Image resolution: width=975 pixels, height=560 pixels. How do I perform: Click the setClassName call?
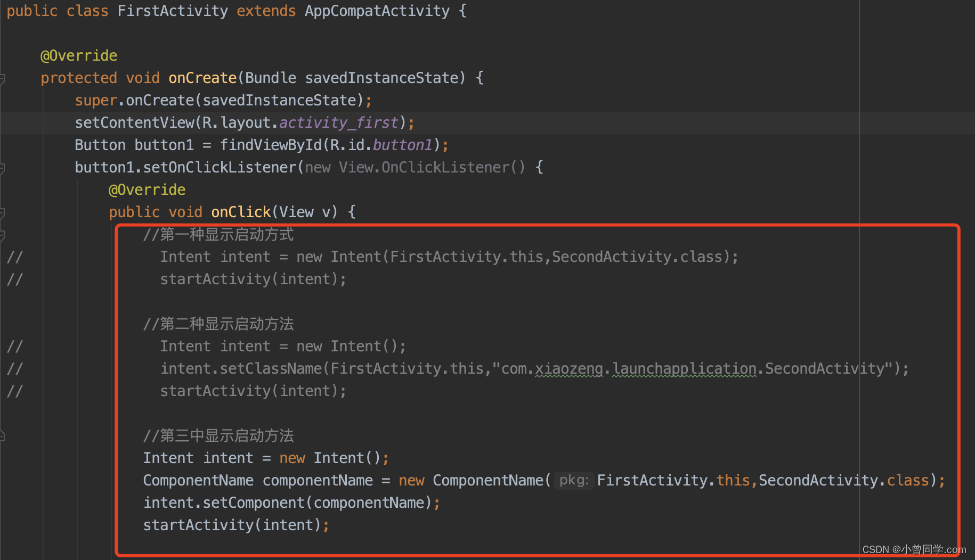tap(271, 368)
